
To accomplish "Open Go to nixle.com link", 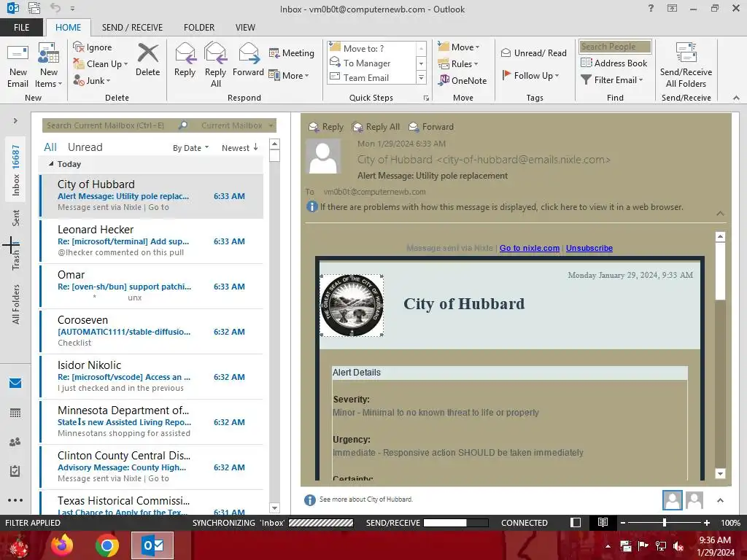I will [x=530, y=248].
